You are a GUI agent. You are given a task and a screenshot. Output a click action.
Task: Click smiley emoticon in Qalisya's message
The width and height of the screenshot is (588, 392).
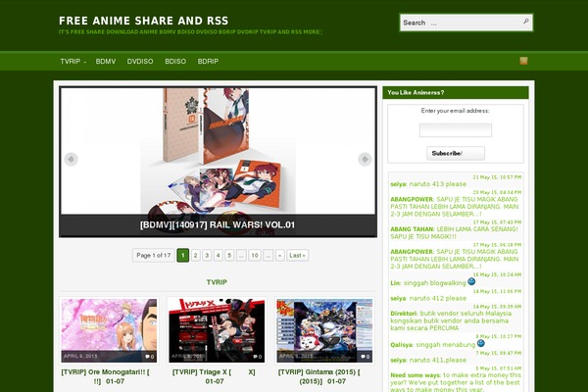coord(481,343)
